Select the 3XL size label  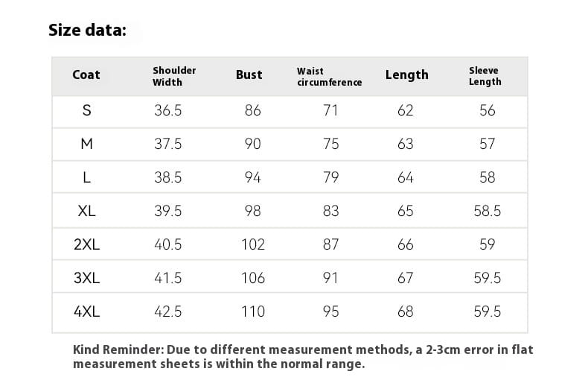[86, 278]
